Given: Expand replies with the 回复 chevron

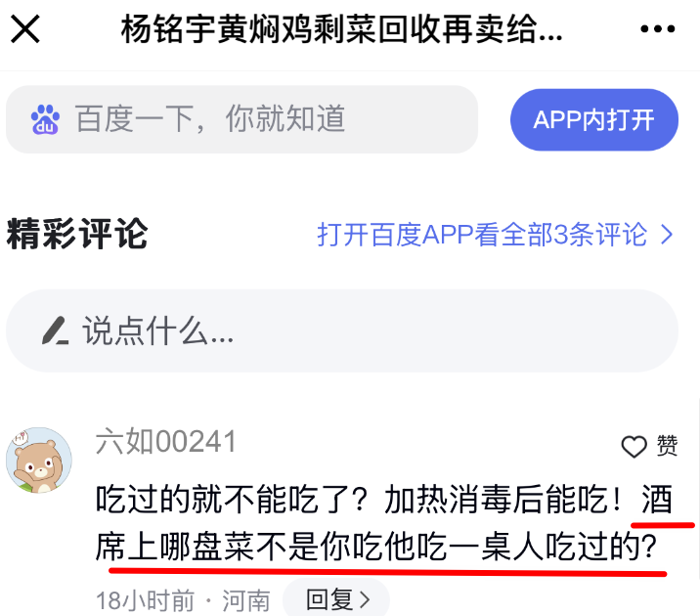Looking at the screenshot, I should 366,599.
